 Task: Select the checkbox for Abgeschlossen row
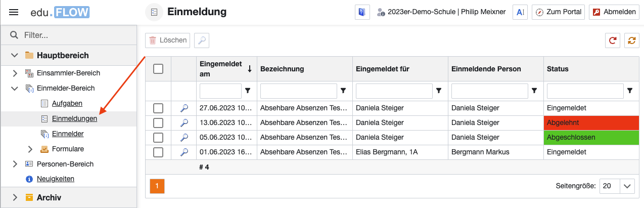(158, 137)
